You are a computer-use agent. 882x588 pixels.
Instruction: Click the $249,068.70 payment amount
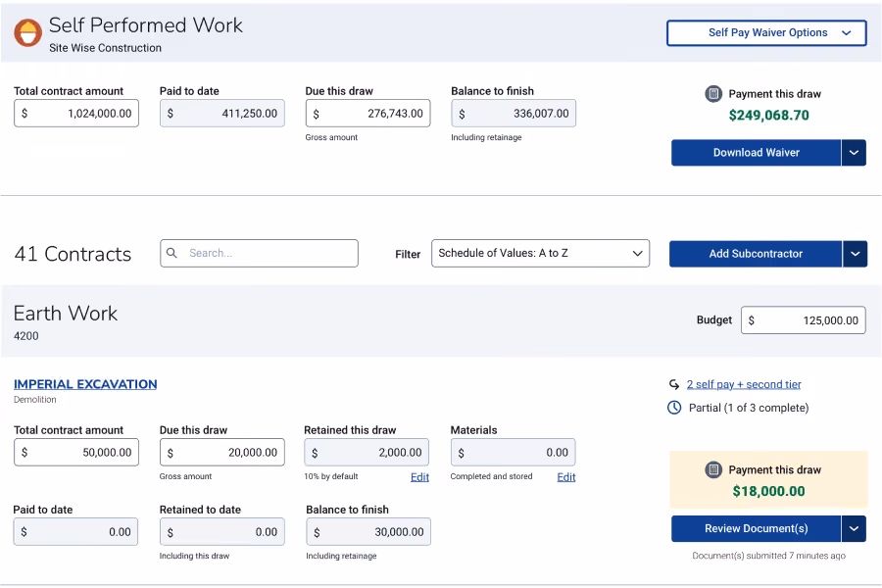[x=769, y=116]
